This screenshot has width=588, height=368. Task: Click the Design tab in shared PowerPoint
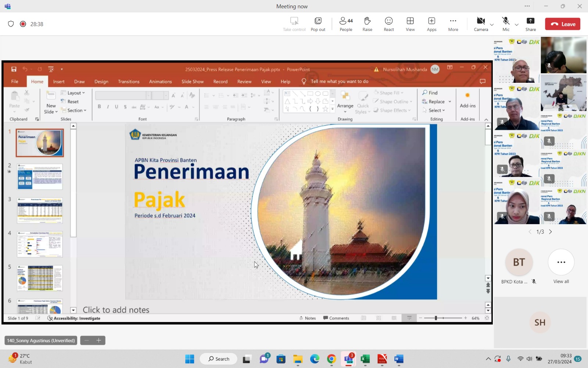[x=101, y=82]
